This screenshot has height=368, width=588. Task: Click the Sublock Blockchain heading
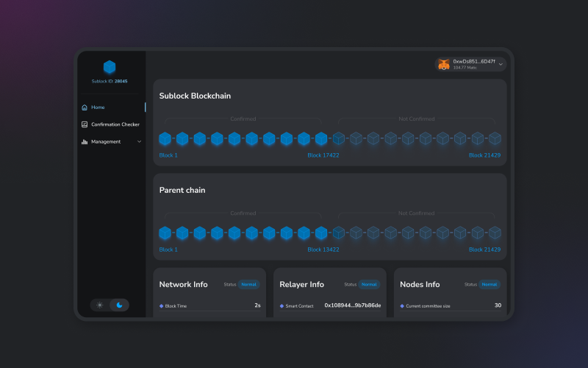coord(195,96)
